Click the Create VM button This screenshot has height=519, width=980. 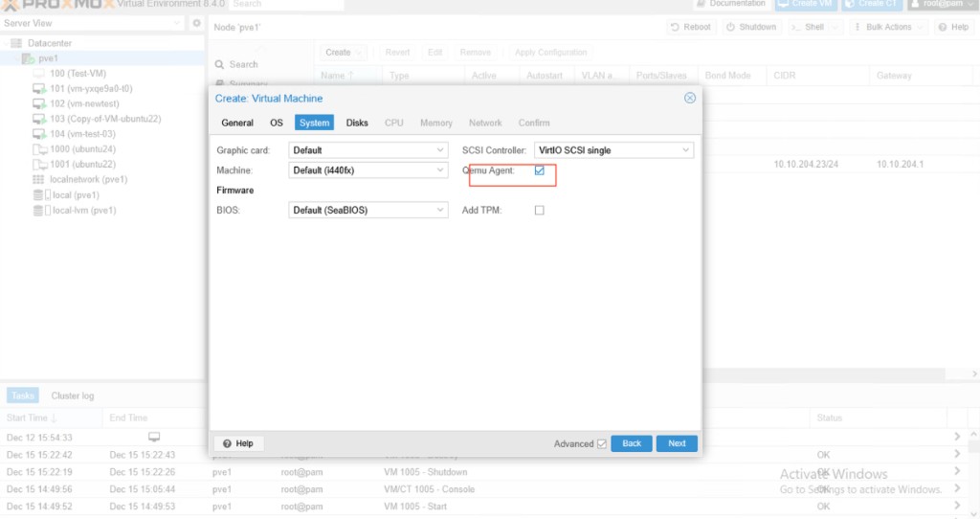point(804,4)
